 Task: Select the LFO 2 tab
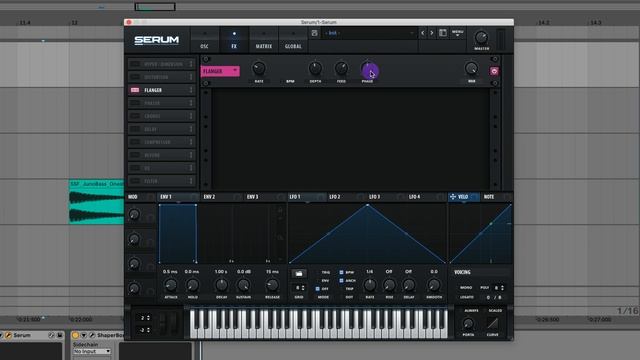click(346, 197)
